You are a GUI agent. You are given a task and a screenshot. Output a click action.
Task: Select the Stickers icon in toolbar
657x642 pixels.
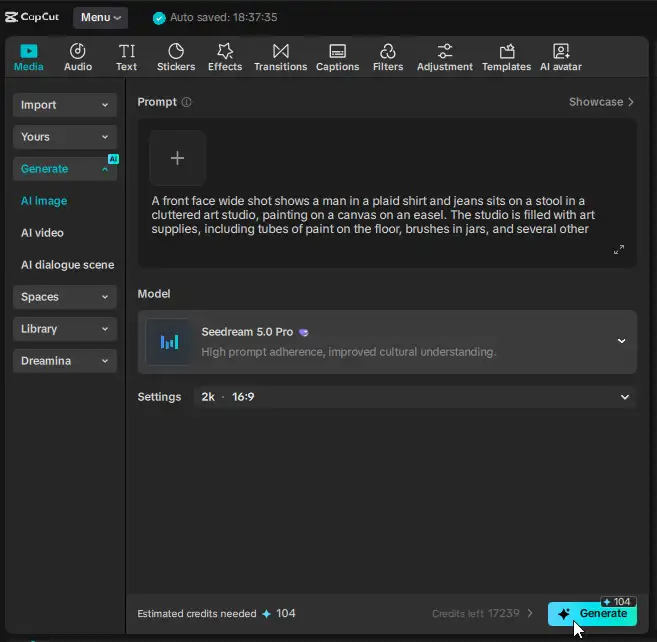pyautogui.click(x=176, y=51)
